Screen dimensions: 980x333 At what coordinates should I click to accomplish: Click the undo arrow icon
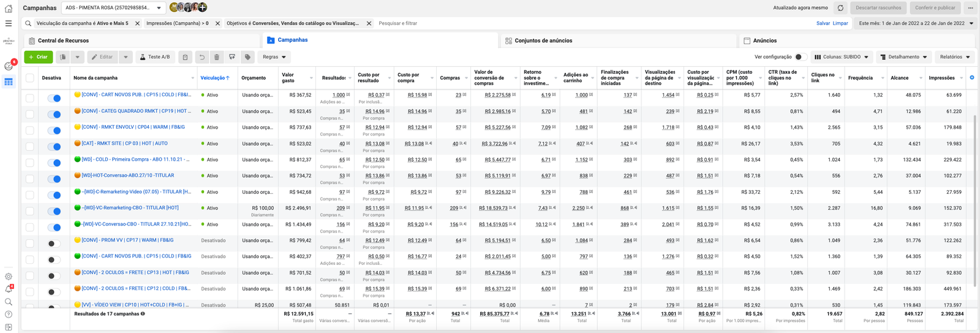pos(202,57)
